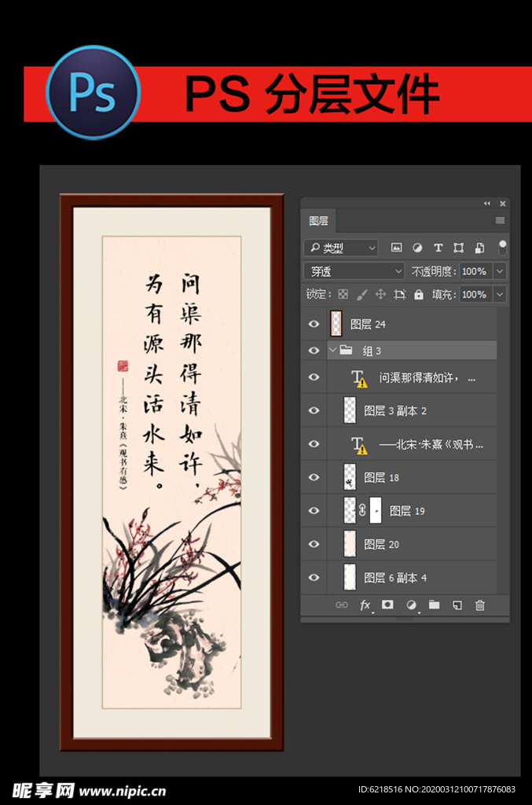532x805 pixels.
Task: Create a new layer
Action: click(x=457, y=605)
